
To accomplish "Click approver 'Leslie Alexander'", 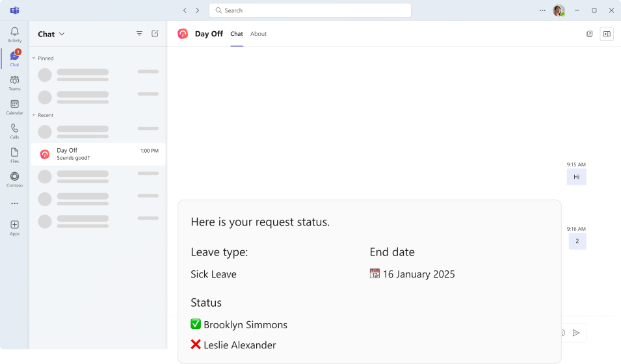I will pyautogui.click(x=239, y=345).
